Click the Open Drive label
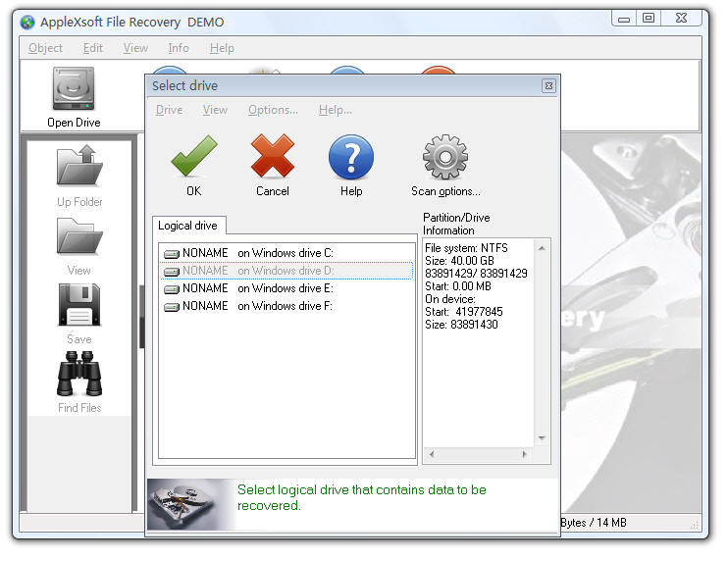Image resolution: width=728 pixels, height=561 pixels. click(x=74, y=123)
